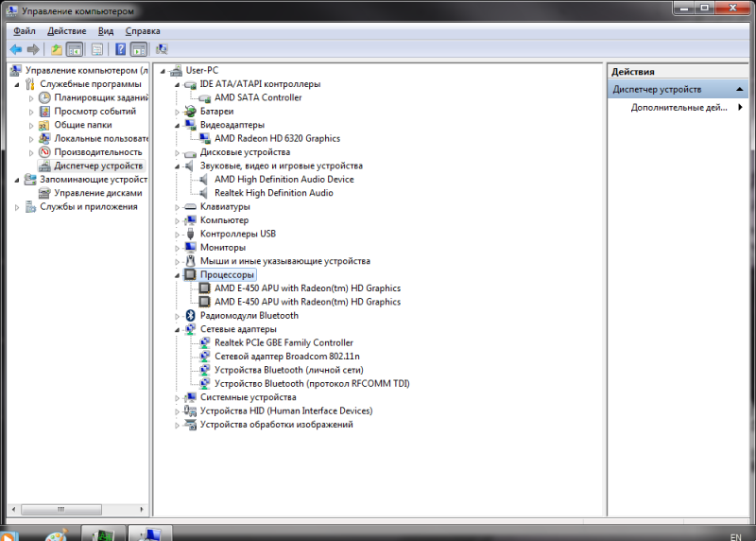Screen dimensions: 756x541
Task: Open the Справка menu
Action: coord(141,31)
